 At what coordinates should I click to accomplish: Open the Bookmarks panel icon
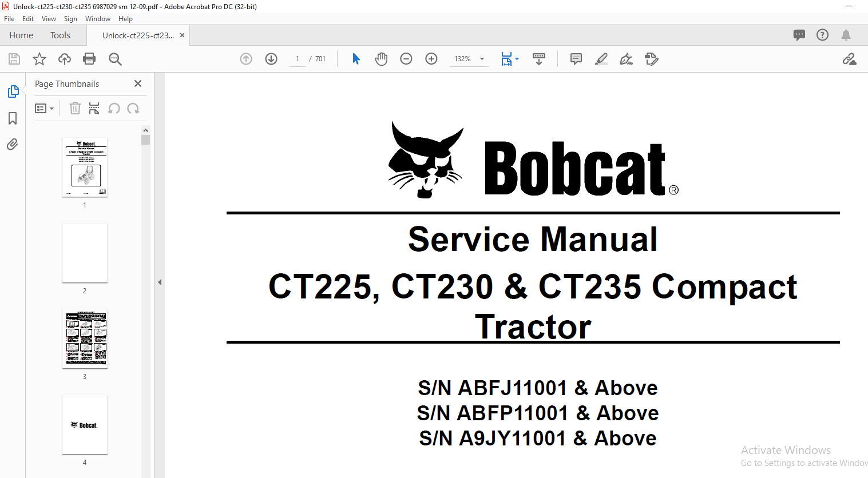(13, 118)
